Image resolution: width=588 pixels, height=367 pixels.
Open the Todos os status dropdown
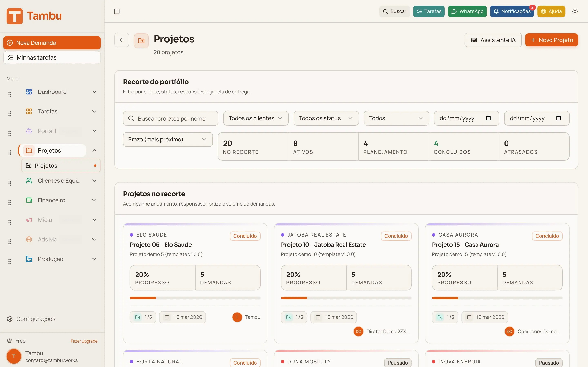[x=326, y=118]
